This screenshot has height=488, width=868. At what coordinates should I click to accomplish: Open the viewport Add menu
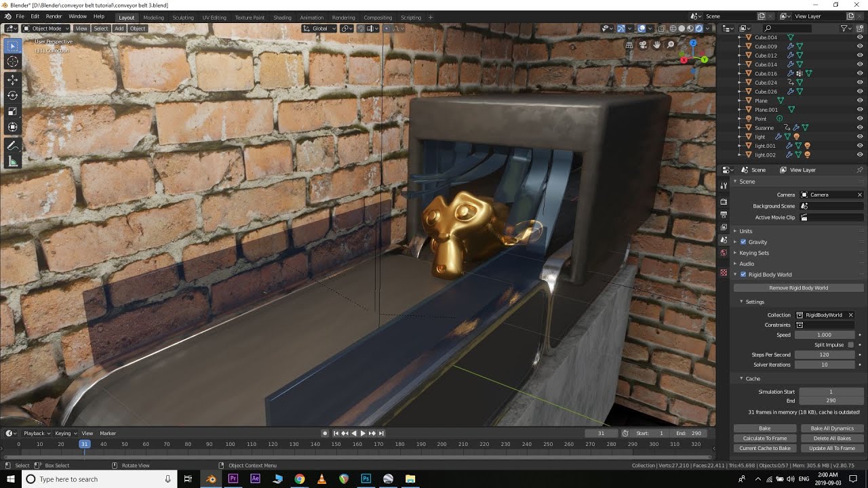[x=119, y=28]
